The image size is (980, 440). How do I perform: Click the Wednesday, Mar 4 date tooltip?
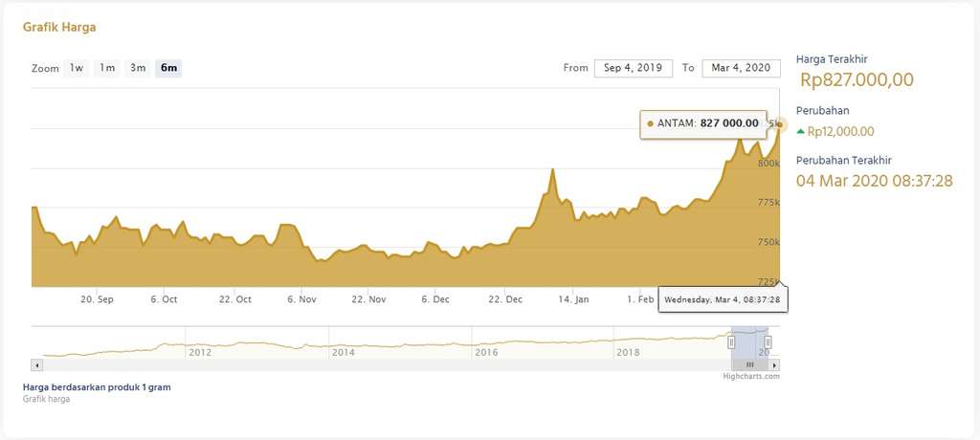tap(724, 300)
